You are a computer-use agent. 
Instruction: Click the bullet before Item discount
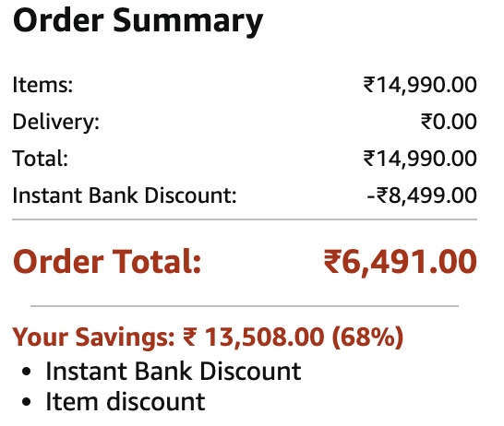(27, 402)
